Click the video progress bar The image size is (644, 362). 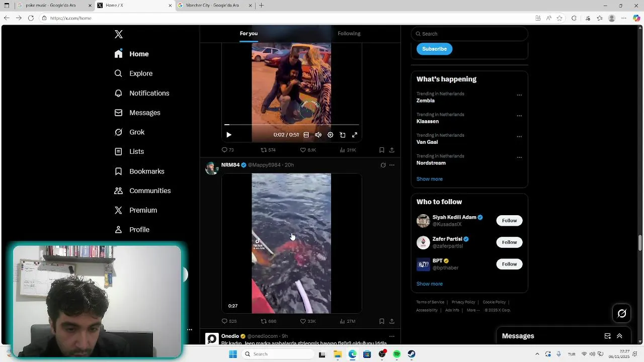pyautogui.click(x=292, y=124)
